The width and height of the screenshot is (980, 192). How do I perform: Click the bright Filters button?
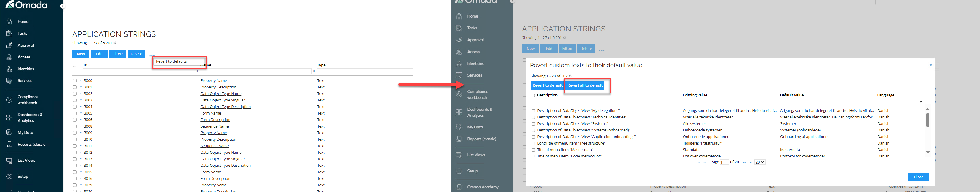[118, 54]
